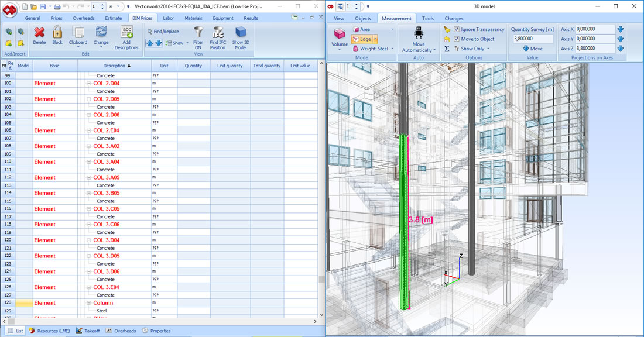Click the Show 3D Model cube icon

click(241, 32)
